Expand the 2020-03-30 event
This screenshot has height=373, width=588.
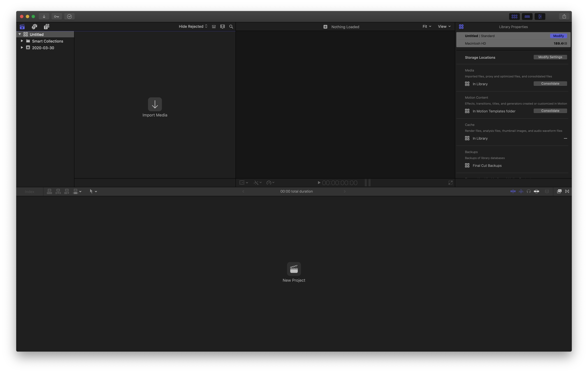click(22, 48)
